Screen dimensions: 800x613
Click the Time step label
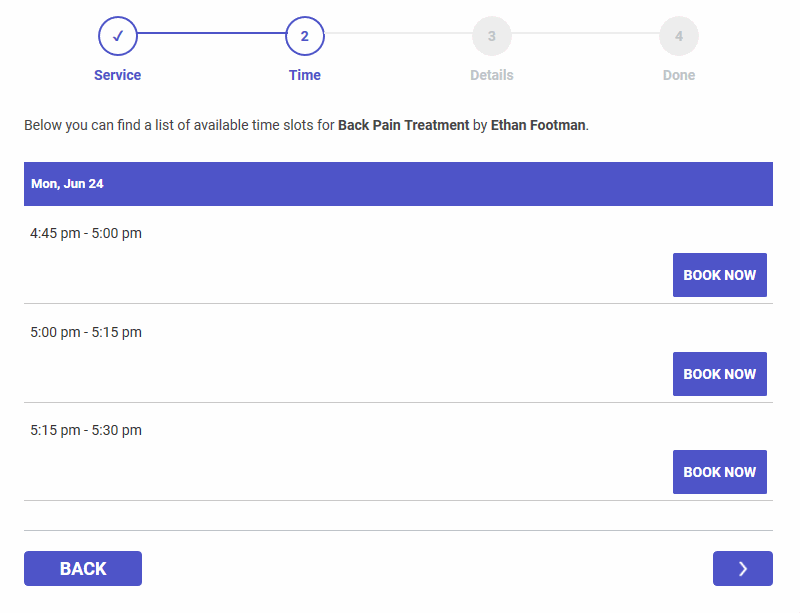tap(305, 74)
